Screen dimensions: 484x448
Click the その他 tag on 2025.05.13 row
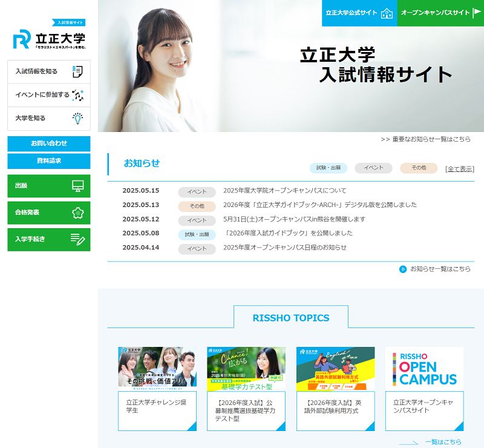point(197,206)
